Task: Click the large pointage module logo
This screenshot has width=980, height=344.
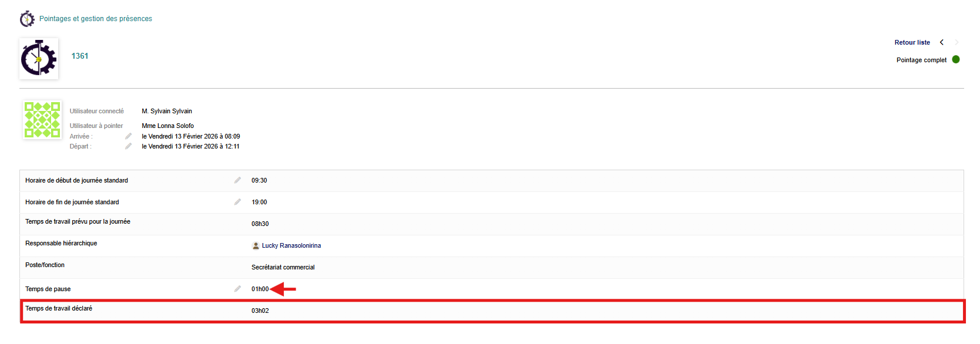Action: coord(39,59)
